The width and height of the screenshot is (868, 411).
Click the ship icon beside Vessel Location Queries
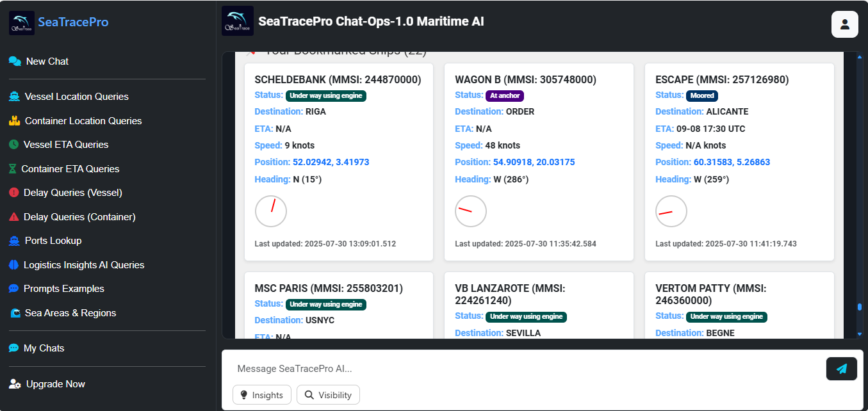coord(15,97)
